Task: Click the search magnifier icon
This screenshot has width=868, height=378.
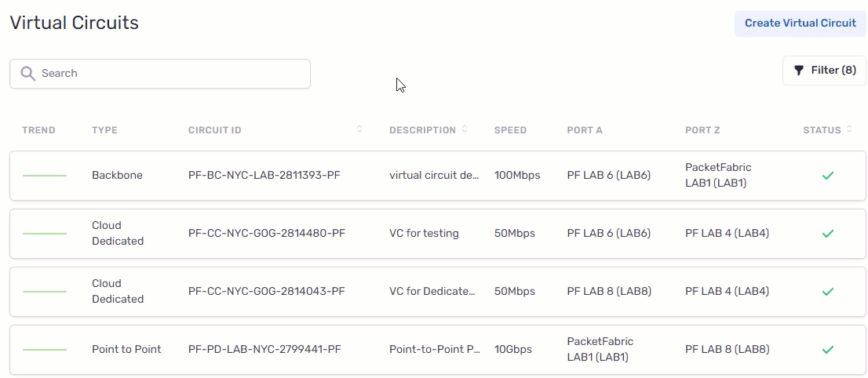Action: (x=28, y=74)
